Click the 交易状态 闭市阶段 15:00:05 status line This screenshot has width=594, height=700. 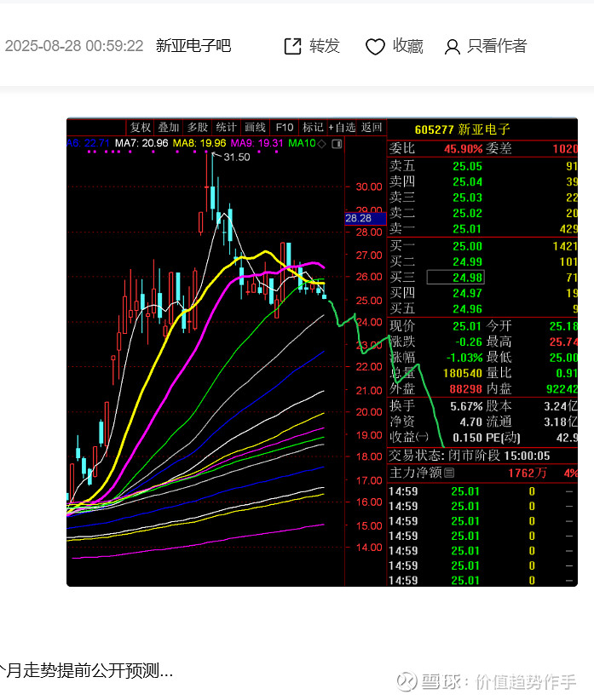tap(470, 456)
